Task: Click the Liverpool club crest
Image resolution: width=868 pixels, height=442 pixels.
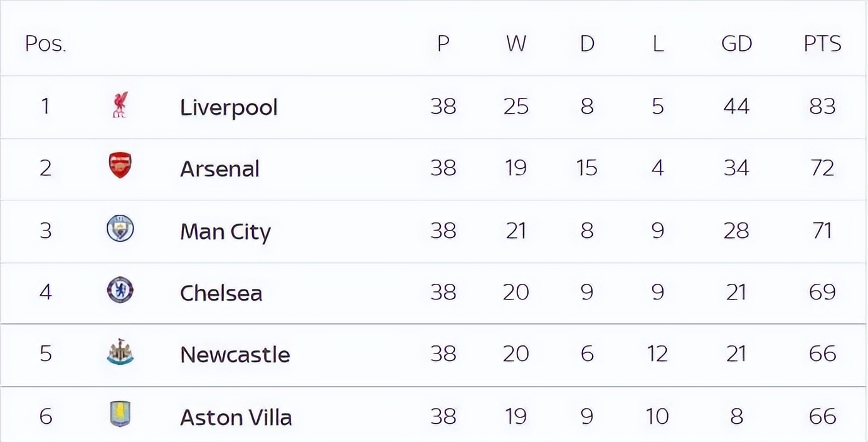Action: tap(120, 105)
